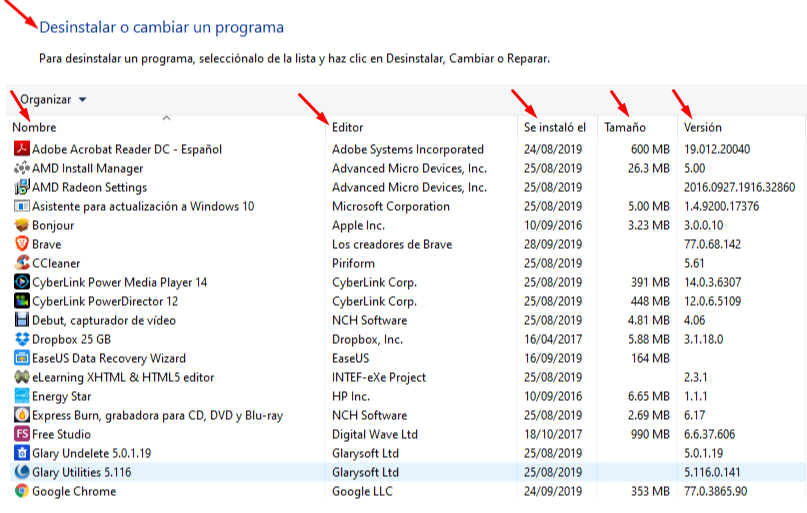Sort programs by Versión column
The image size is (807, 513).
point(703,127)
